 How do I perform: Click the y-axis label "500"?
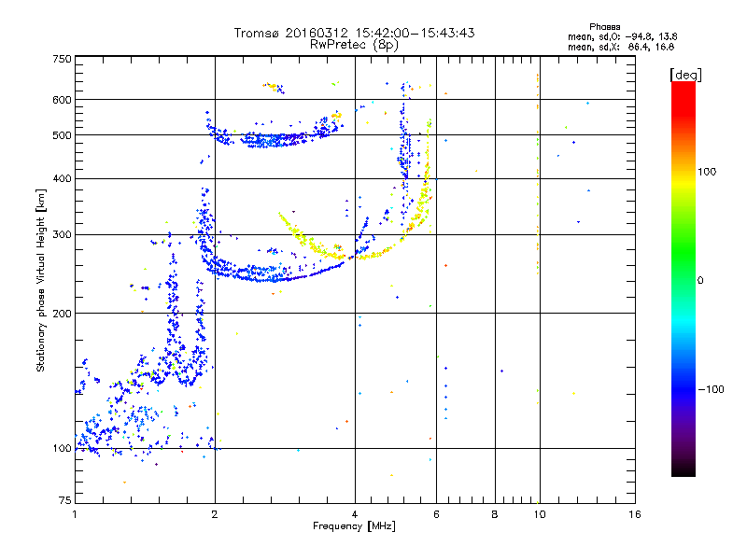click(x=62, y=135)
